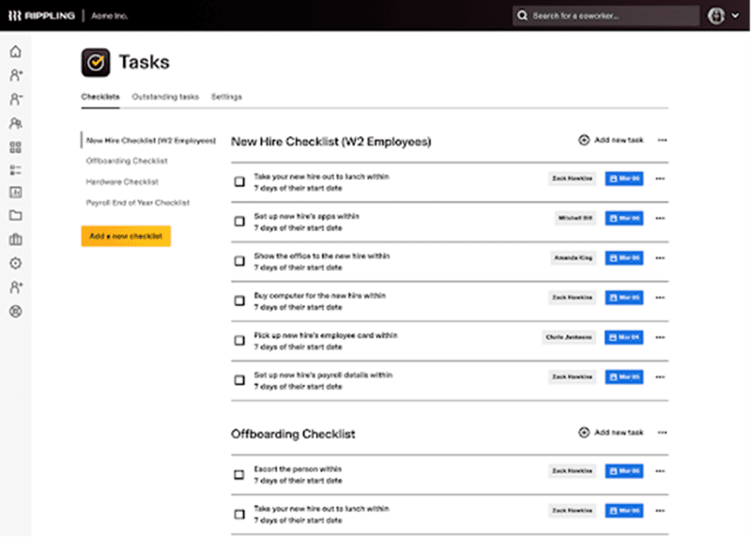The width and height of the screenshot is (756, 541).
Task: Open the add employee sidebar icon
Action: coord(15,76)
